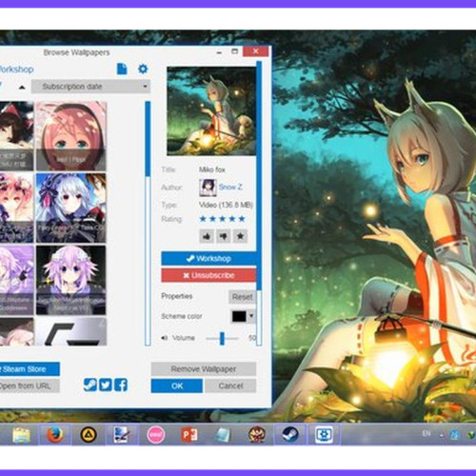476x476 pixels.
Task: Open the notebook app taskbar icon
Action: 223,435
